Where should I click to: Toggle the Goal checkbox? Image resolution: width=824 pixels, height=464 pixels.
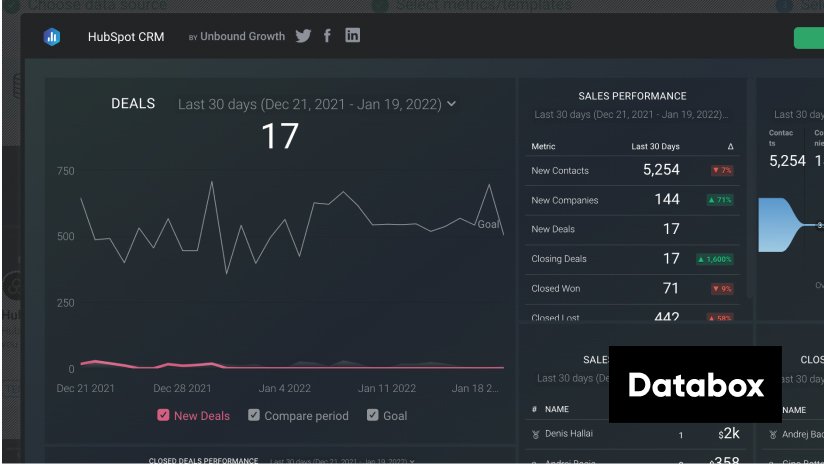tap(373, 415)
